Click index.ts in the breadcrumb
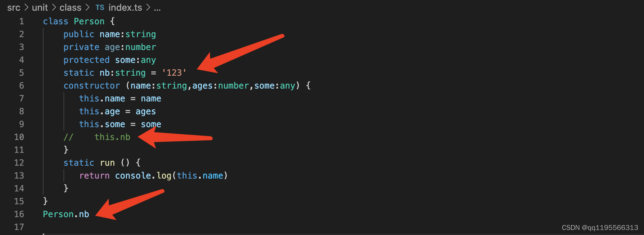 coord(125,7)
